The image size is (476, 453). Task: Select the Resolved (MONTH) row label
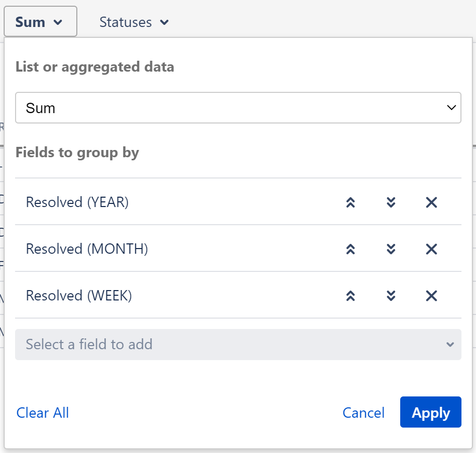click(x=87, y=249)
